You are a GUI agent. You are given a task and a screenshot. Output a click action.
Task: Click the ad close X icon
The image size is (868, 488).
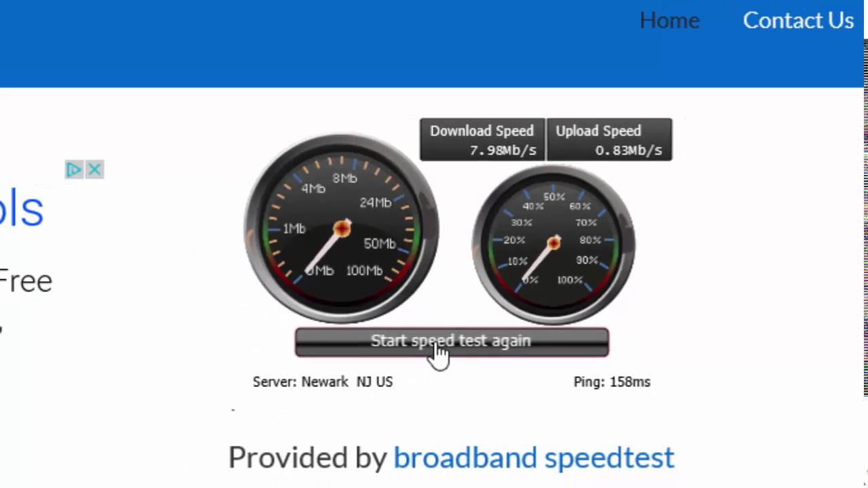point(94,169)
